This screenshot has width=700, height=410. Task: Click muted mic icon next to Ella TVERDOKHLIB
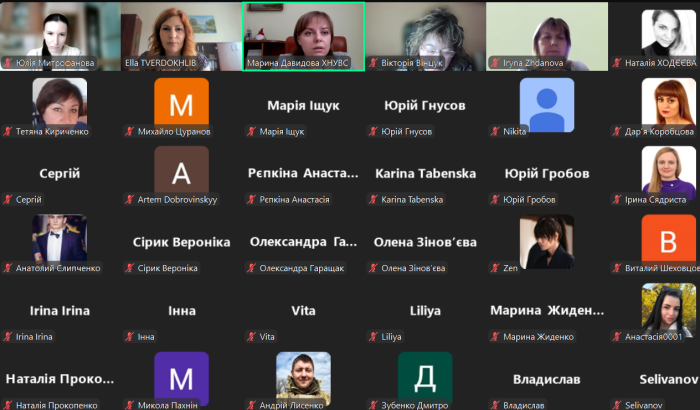[128, 63]
